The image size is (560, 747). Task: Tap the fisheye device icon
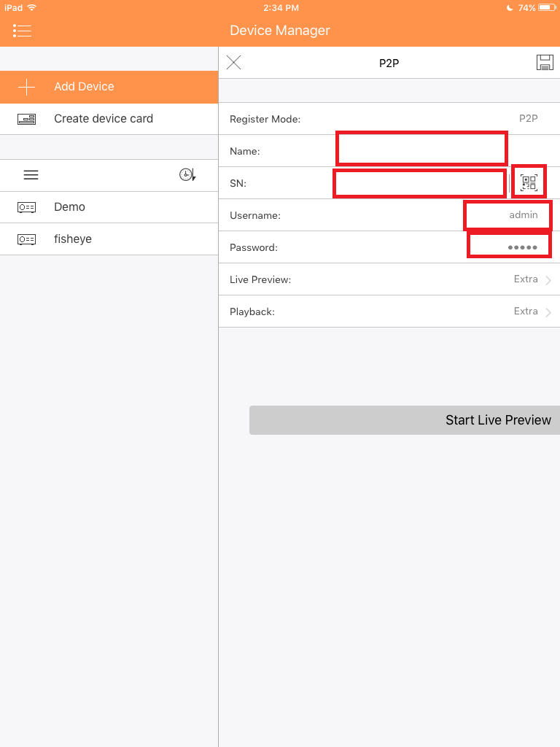point(27,239)
